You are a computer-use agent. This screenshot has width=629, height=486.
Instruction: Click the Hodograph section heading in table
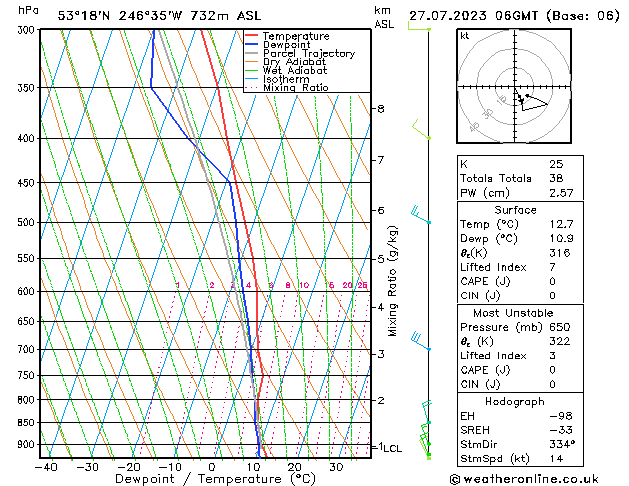[x=515, y=401]
